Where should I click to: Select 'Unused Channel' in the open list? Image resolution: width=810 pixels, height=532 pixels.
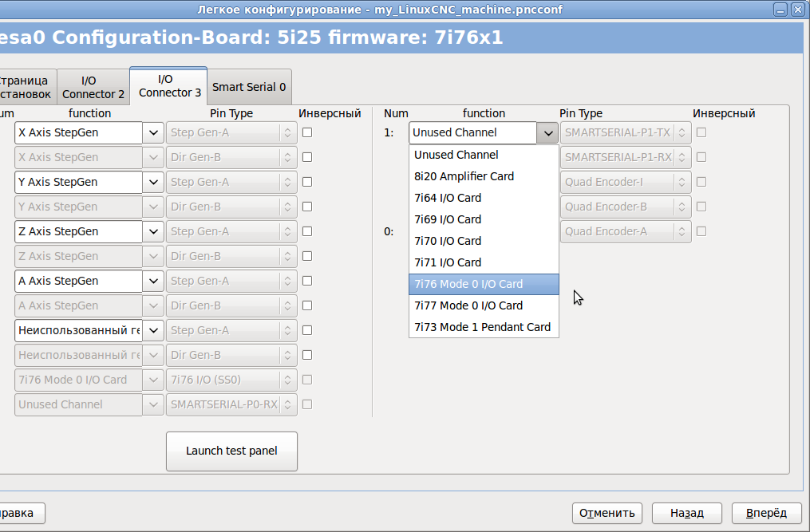click(x=484, y=155)
